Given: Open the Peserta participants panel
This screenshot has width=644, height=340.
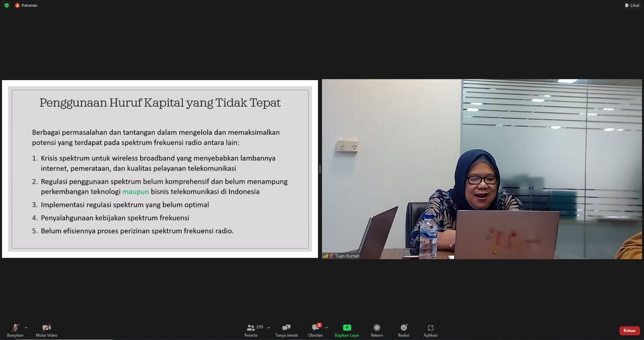Looking at the screenshot, I should coord(251,328).
